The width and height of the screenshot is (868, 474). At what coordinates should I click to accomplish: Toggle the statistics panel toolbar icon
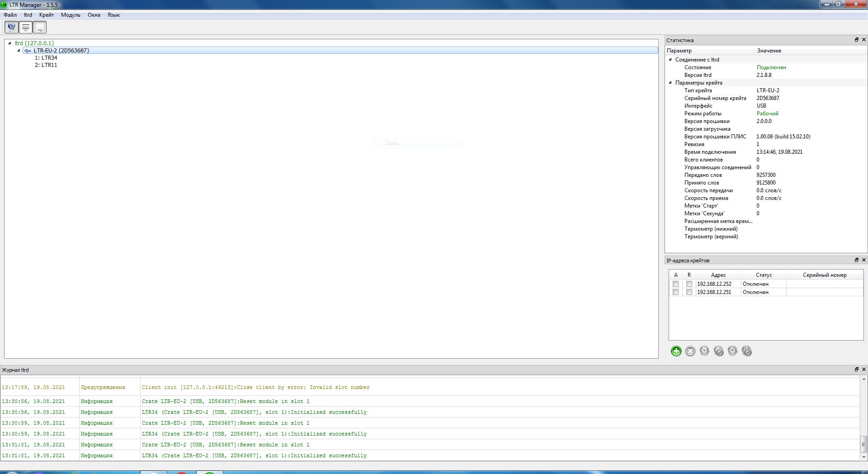point(26,27)
